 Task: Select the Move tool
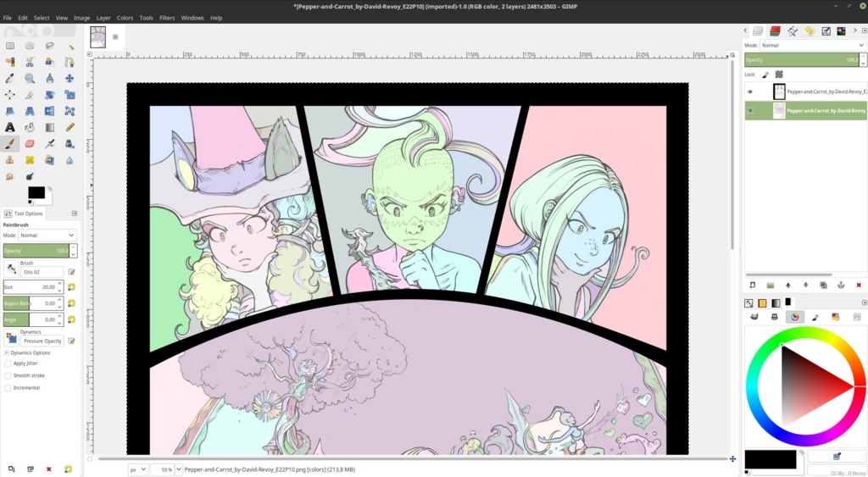point(70,79)
